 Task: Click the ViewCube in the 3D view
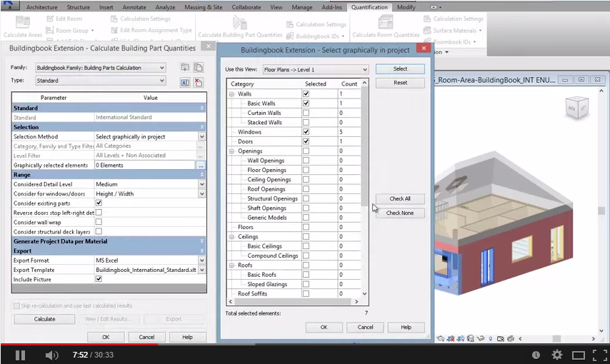tap(577, 107)
